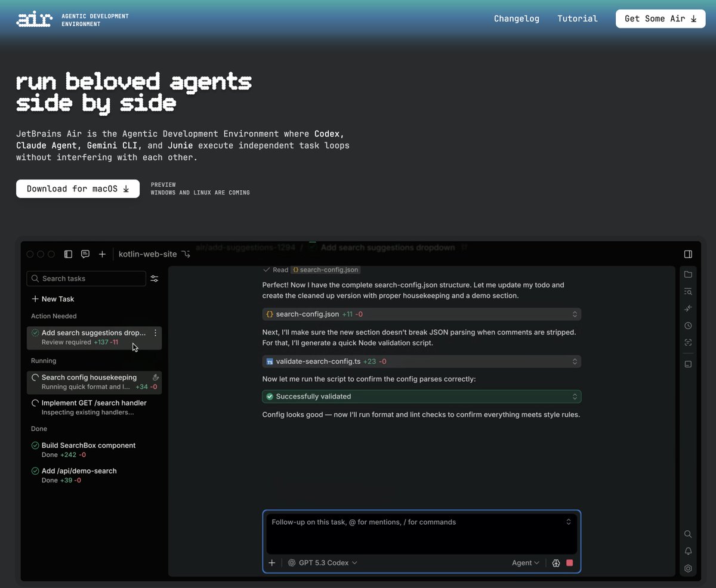Click green check icon of Build SearchBox component
Image resolution: width=716 pixels, height=588 pixels.
[x=35, y=445]
